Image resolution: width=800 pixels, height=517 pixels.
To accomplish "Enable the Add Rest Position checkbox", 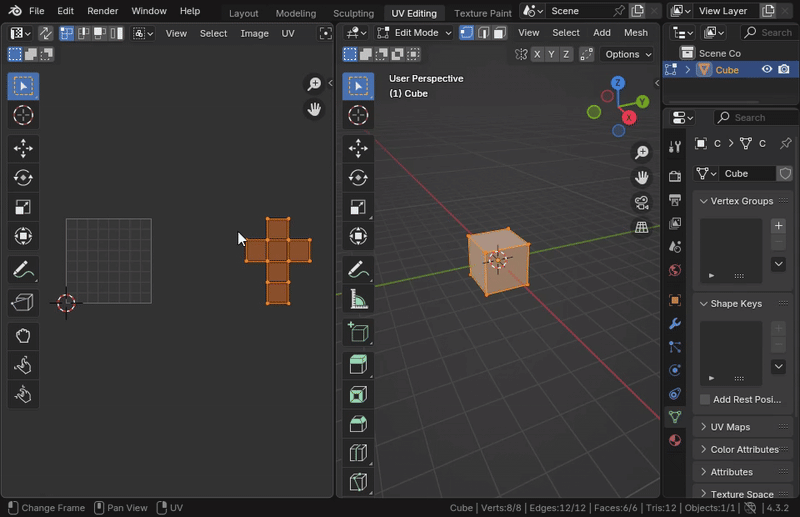I will pos(705,399).
